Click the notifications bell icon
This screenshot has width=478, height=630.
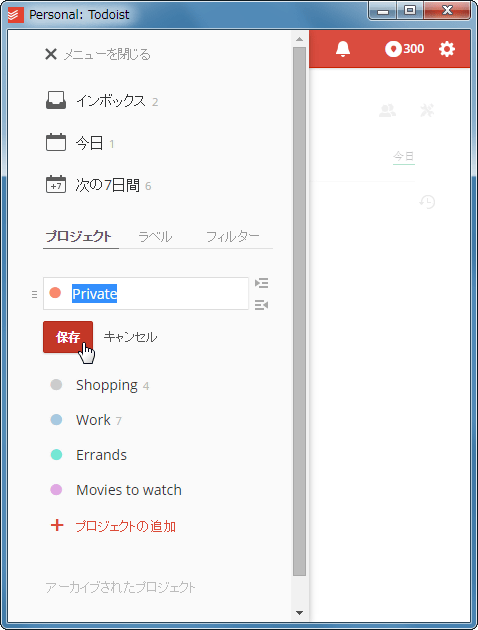point(343,49)
